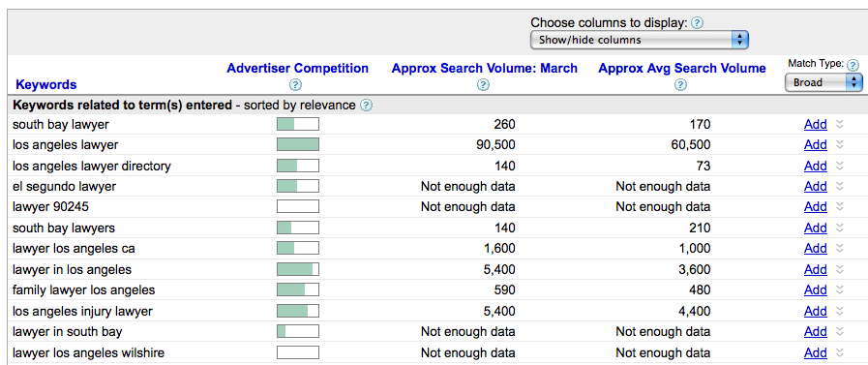Add keyword el segundo lawyer
This screenshot has width=868, height=365.
[816, 186]
